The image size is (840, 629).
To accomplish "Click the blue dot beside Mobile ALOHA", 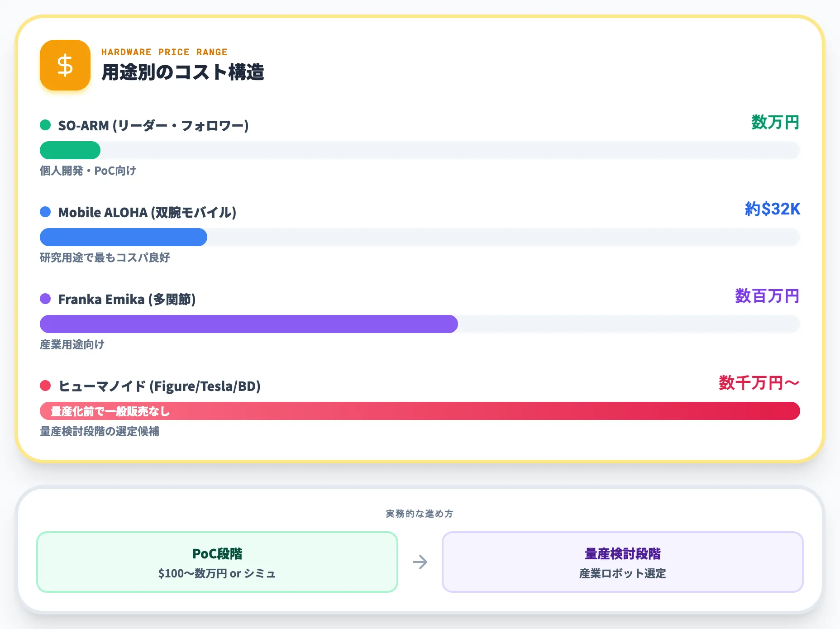I will tap(45, 212).
